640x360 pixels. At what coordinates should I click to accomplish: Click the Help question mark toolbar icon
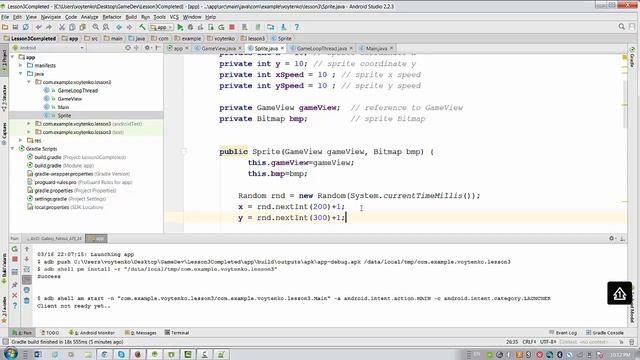point(297,27)
